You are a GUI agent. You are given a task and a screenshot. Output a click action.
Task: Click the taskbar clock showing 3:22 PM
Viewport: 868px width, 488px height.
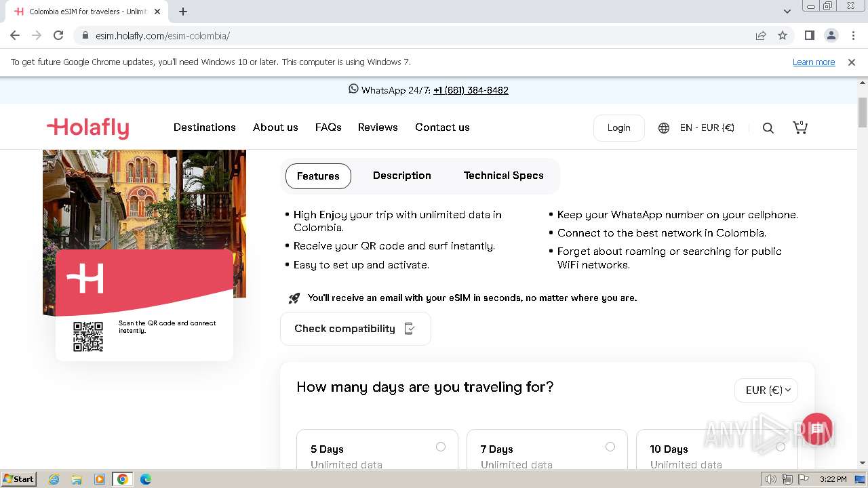point(833,479)
